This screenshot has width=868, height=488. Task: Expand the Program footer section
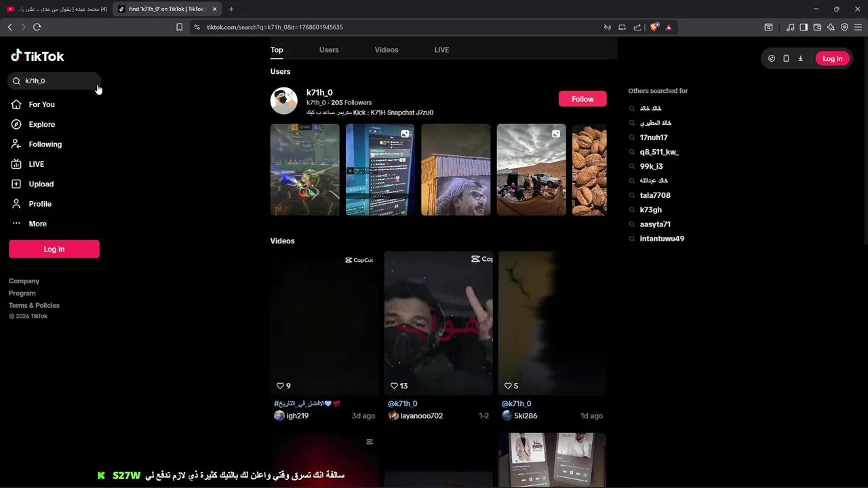(x=22, y=293)
